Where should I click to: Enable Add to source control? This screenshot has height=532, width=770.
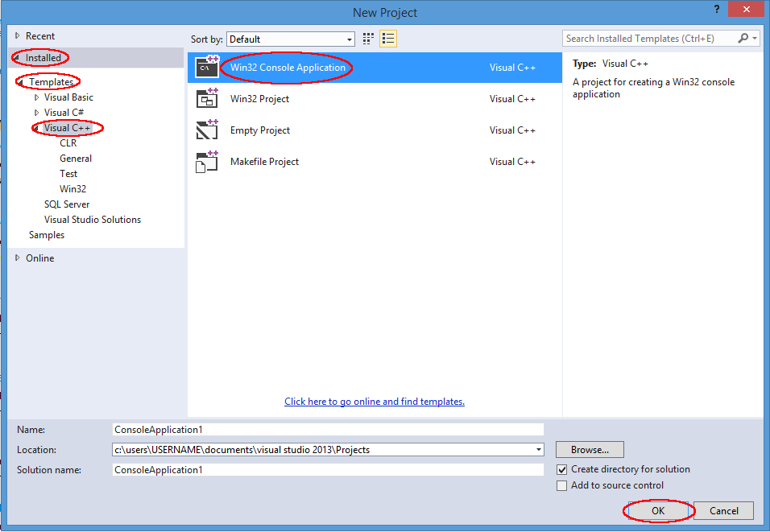point(561,485)
